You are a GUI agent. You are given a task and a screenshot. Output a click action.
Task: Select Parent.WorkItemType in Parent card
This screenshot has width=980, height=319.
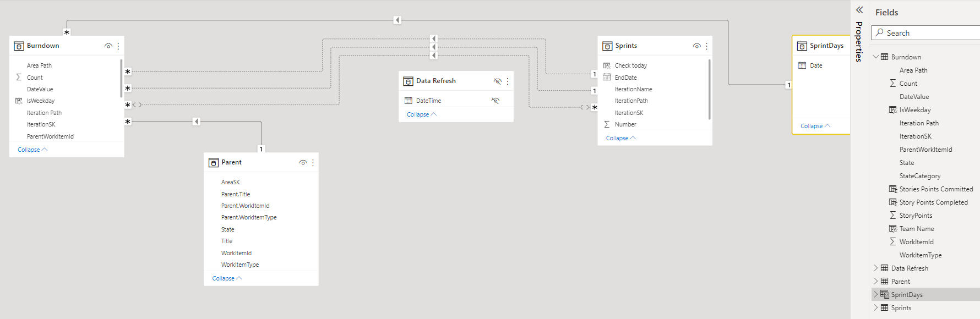pos(249,217)
